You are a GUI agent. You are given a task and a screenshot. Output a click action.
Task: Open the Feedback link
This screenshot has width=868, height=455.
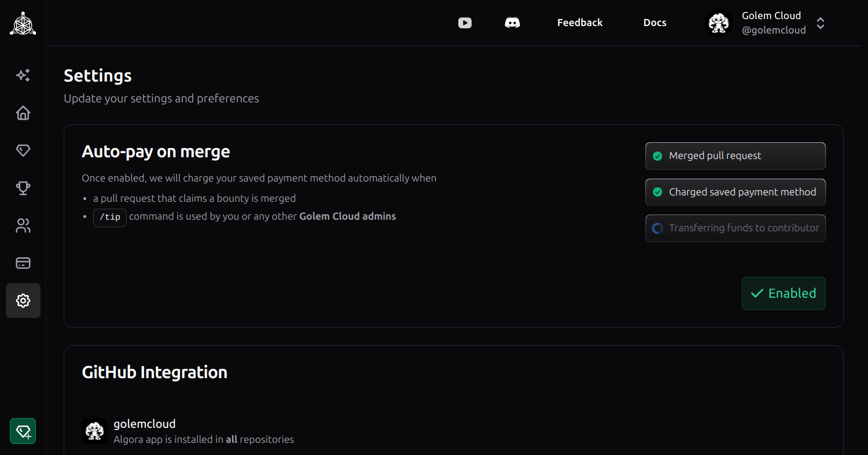coord(580,23)
